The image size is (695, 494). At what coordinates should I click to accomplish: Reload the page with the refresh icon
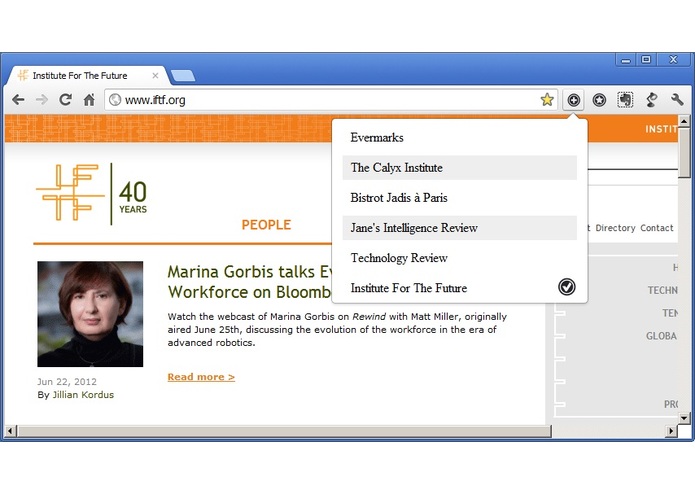66,100
